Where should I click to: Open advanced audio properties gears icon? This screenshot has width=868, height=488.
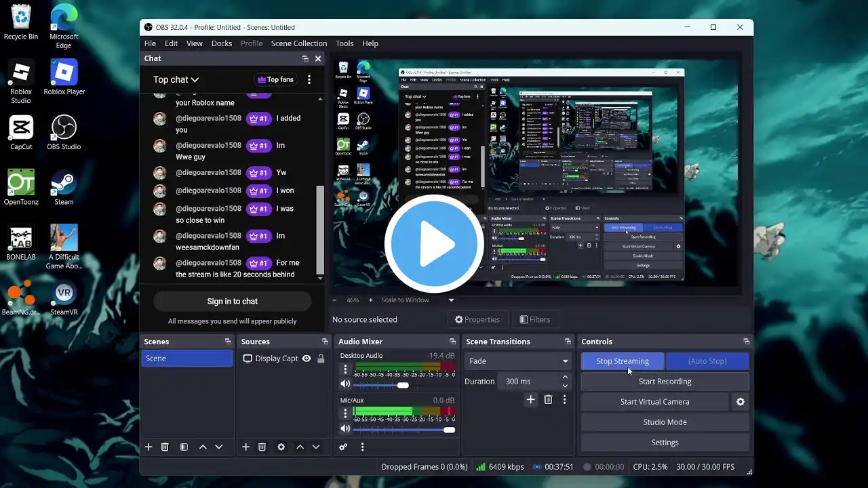(x=343, y=447)
